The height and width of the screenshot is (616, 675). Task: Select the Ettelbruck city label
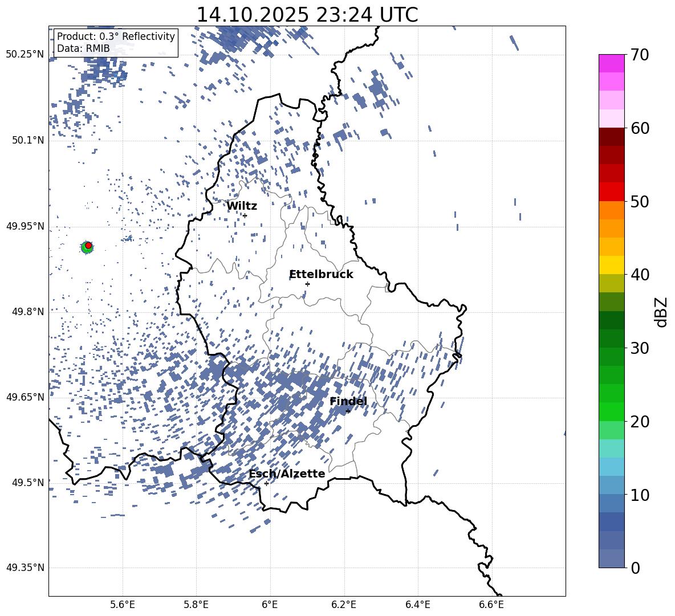[x=321, y=275]
